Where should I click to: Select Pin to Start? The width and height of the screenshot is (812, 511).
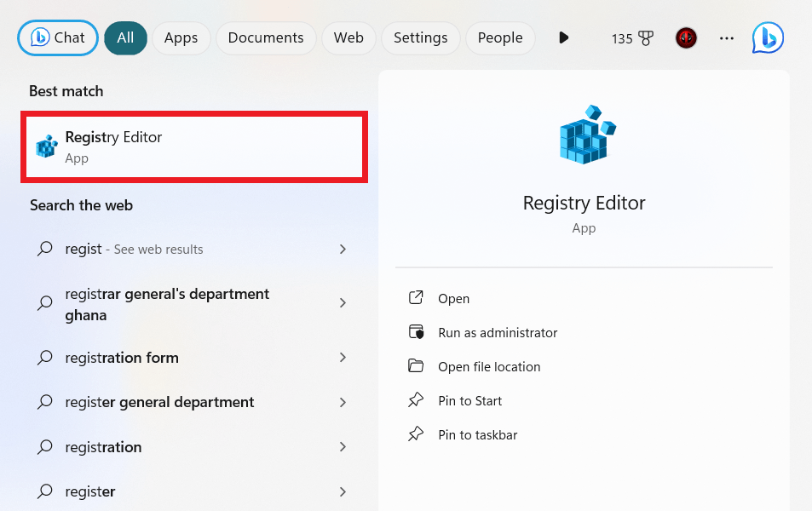pos(469,401)
